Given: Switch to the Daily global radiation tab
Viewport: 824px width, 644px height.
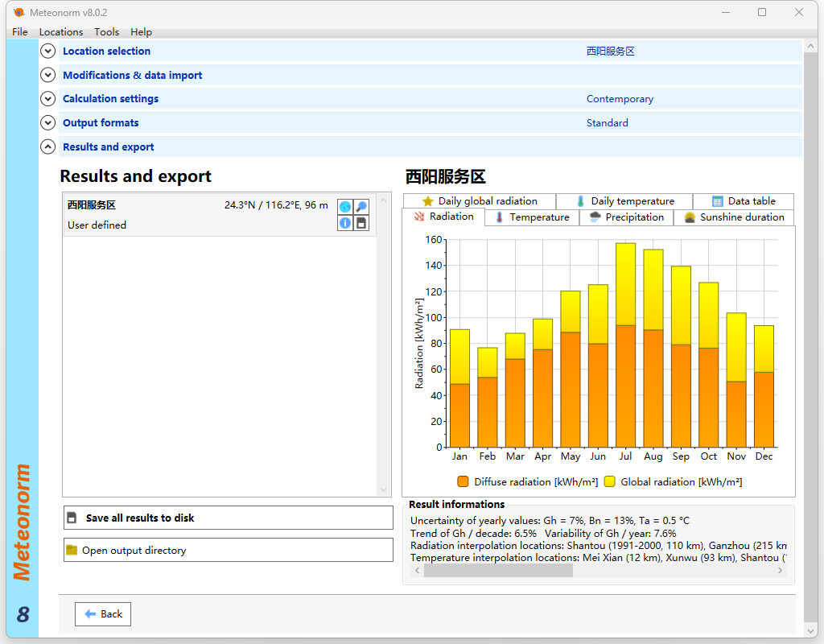Looking at the screenshot, I should coord(480,201).
